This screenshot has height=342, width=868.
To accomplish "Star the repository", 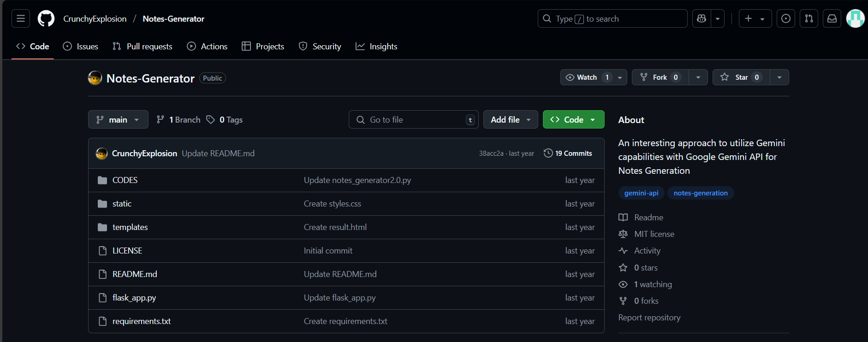I will [741, 77].
